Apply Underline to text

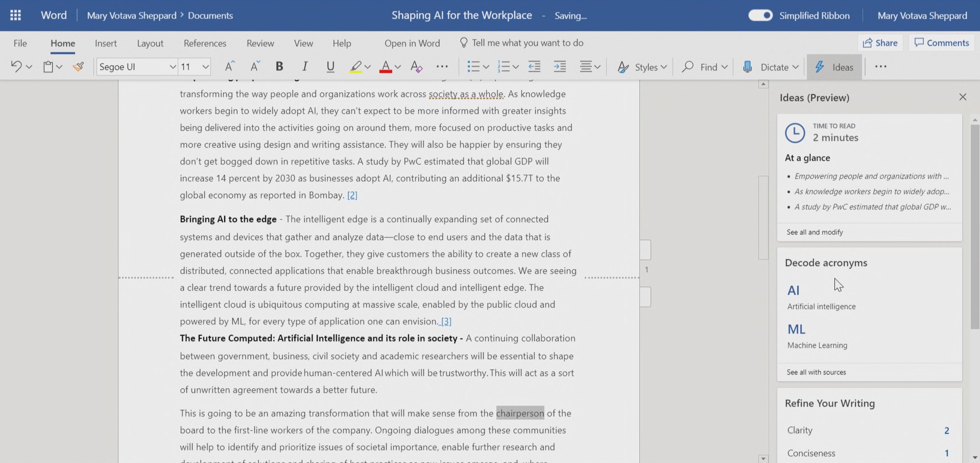tap(330, 66)
